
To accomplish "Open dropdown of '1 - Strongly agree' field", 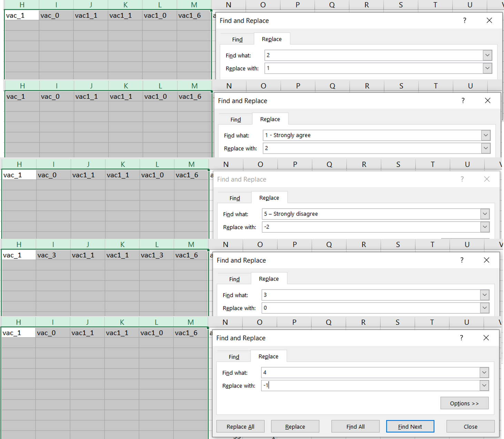I will (x=485, y=135).
